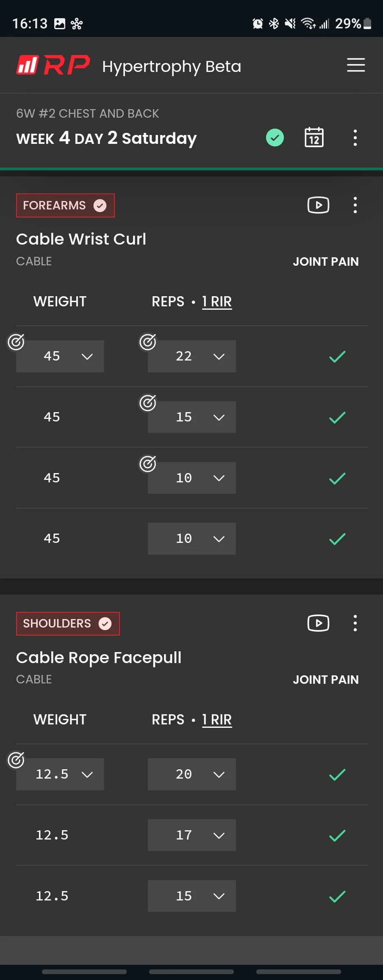
Task: Open workout day options menu
Action: 355,138
